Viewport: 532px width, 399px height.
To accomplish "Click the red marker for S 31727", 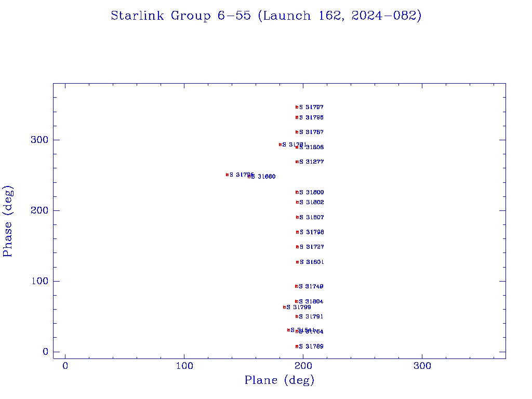I will [x=298, y=247].
